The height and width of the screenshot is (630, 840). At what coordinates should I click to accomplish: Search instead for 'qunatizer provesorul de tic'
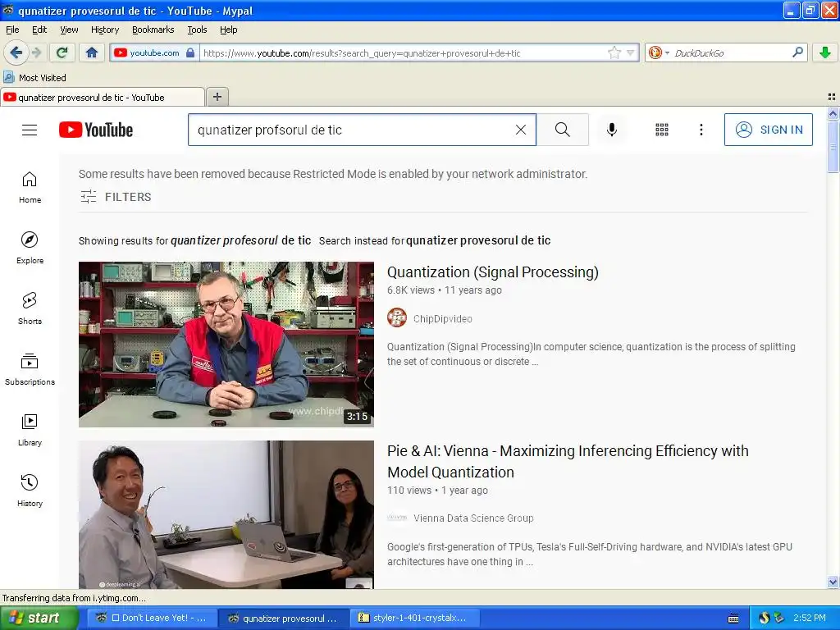pyautogui.click(x=478, y=240)
